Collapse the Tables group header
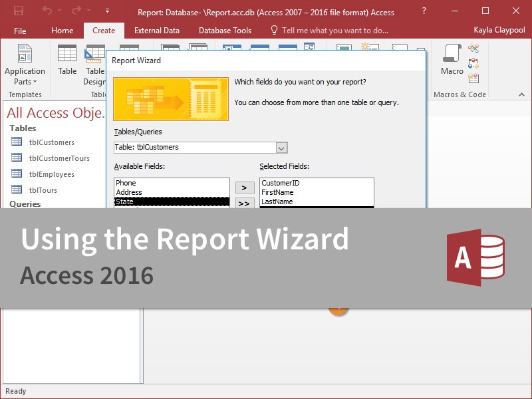 (23, 128)
